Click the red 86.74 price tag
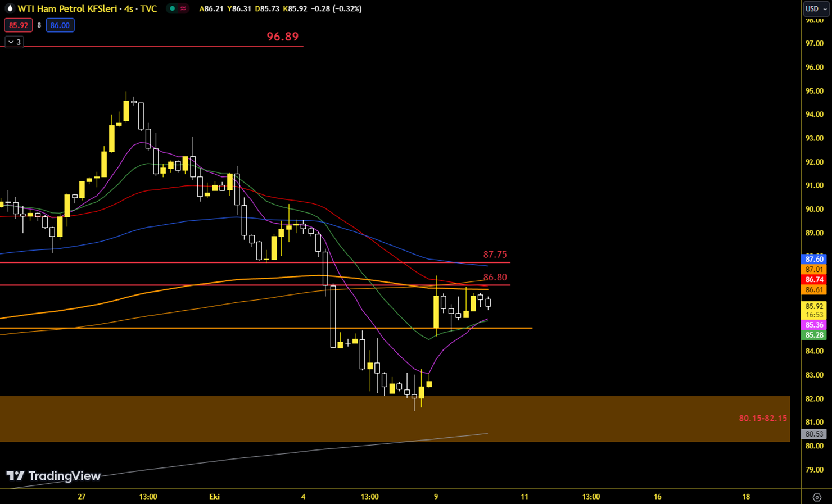This screenshot has width=832, height=504. [814, 280]
